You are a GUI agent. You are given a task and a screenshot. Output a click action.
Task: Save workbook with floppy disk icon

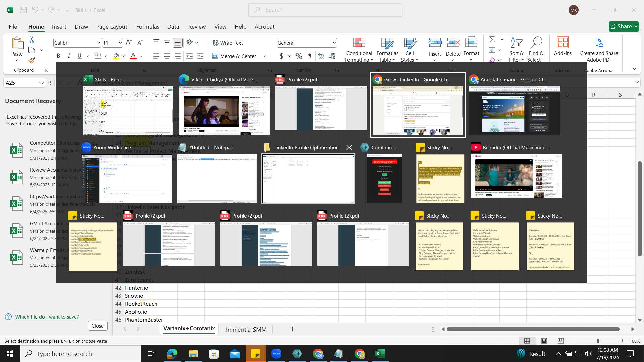click(x=23, y=10)
